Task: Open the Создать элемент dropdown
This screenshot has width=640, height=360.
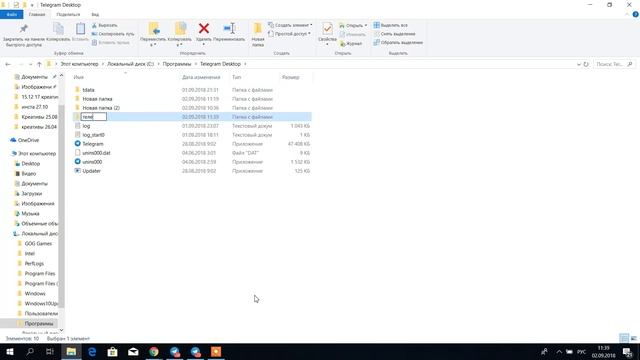Action: point(290,25)
